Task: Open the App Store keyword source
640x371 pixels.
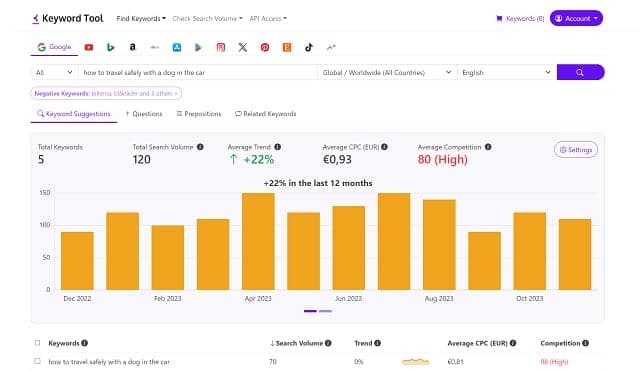Action: 177,47
